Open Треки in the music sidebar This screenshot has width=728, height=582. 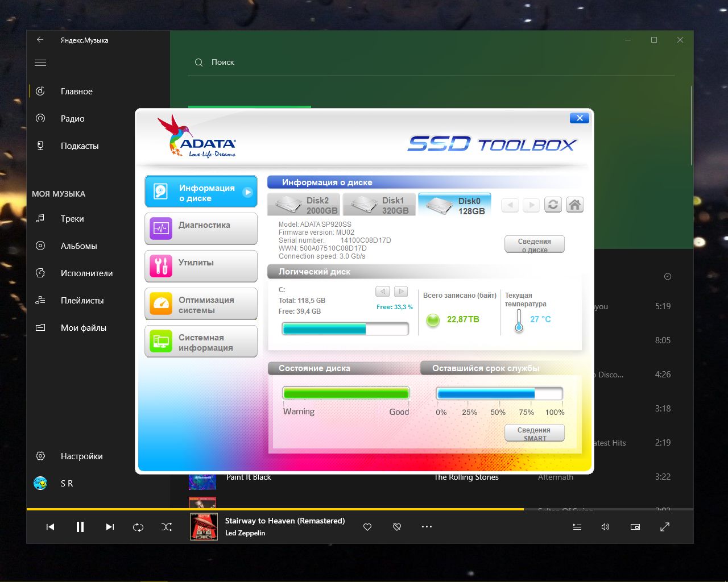coord(98,219)
